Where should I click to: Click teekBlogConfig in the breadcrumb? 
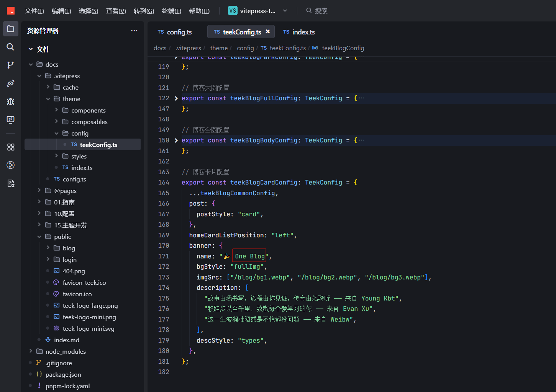(343, 48)
